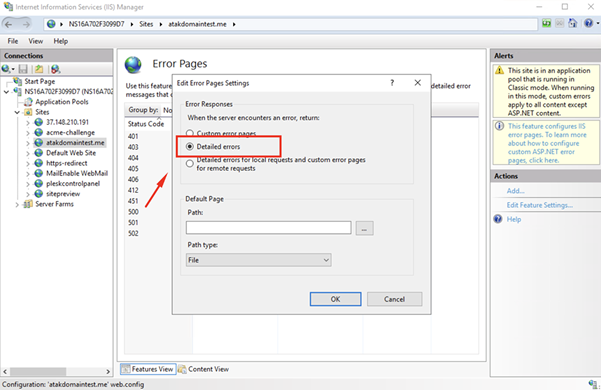Open the Help icon in address bar
Image resolution: width=601 pixels, height=390 pixels.
(x=588, y=24)
